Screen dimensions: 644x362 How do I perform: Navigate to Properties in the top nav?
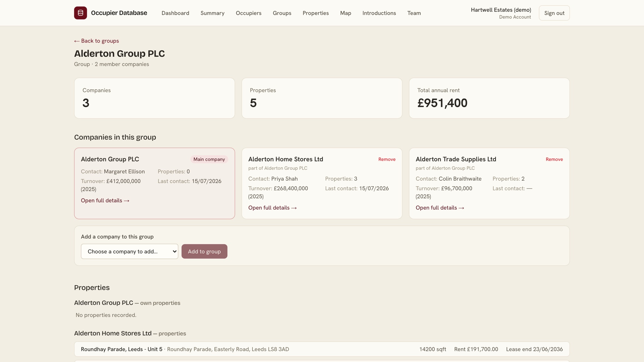[x=316, y=13]
